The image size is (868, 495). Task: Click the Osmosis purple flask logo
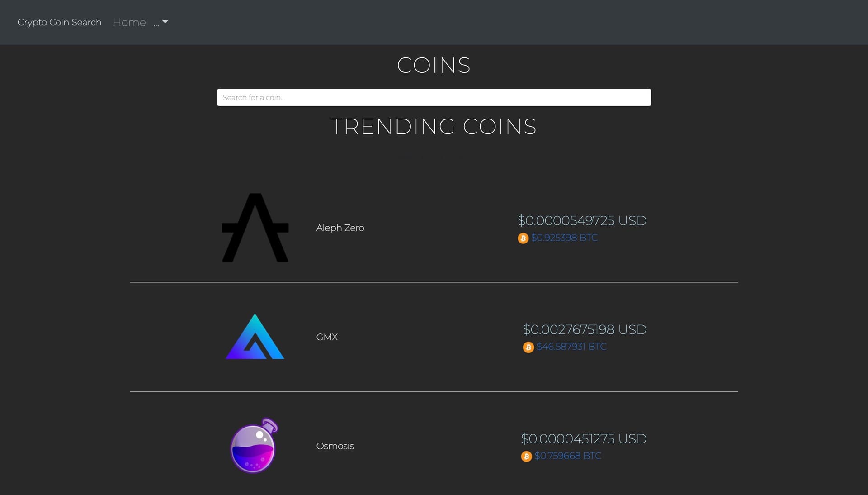point(254,446)
